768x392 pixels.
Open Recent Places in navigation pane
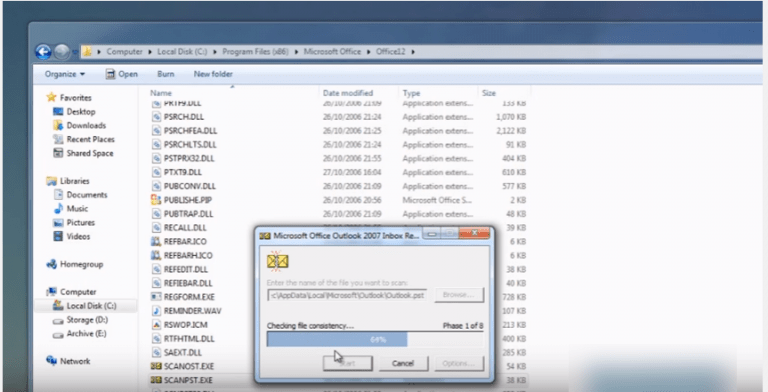[83, 139]
